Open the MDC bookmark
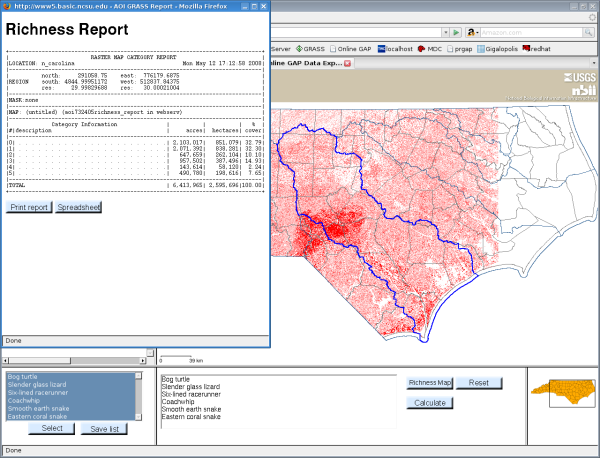The height and width of the screenshot is (458, 600). click(x=429, y=49)
